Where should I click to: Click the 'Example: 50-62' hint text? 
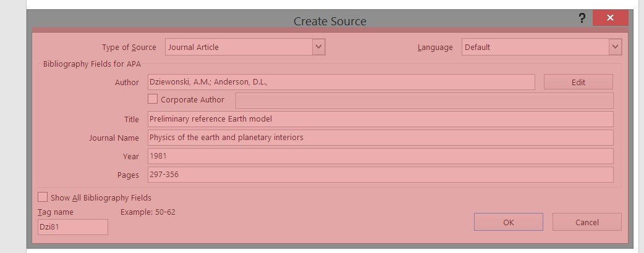click(148, 212)
